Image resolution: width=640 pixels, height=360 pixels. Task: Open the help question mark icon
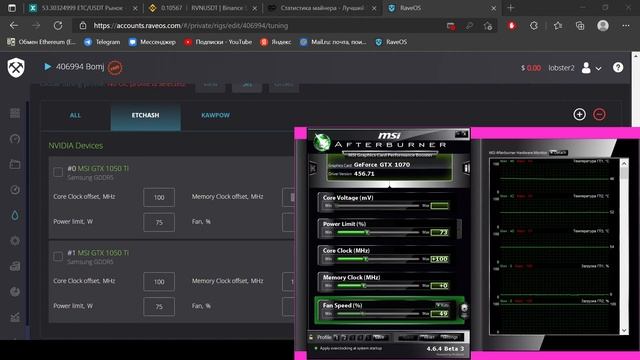point(618,67)
